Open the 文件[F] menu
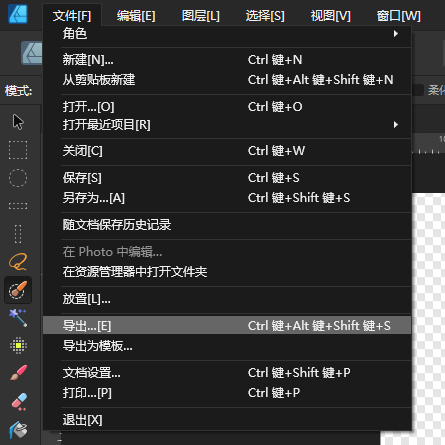 (x=72, y=16)
